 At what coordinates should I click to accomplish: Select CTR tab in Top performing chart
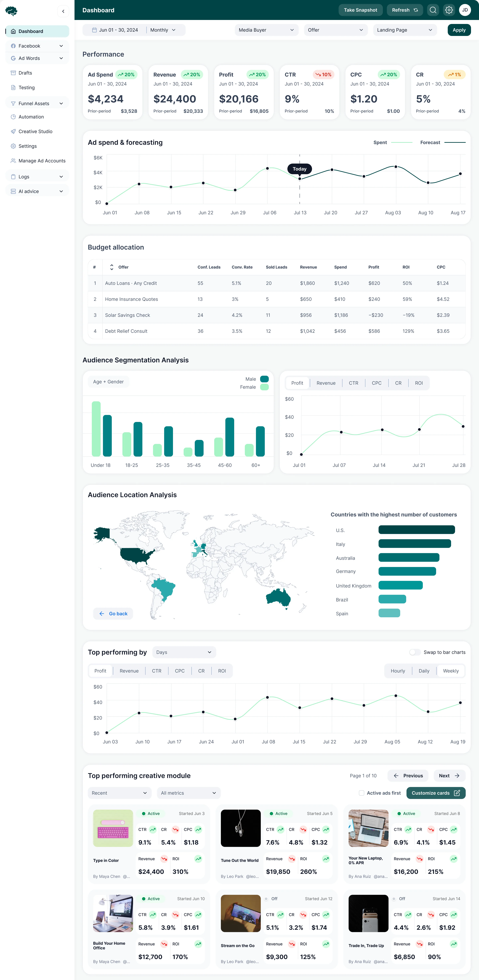[x=157, y=671]
